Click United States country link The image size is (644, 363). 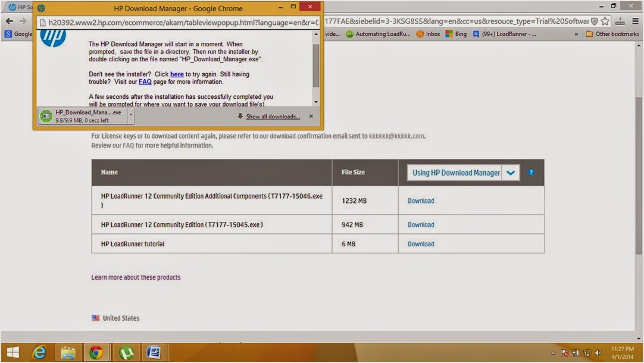click(121, 318)
